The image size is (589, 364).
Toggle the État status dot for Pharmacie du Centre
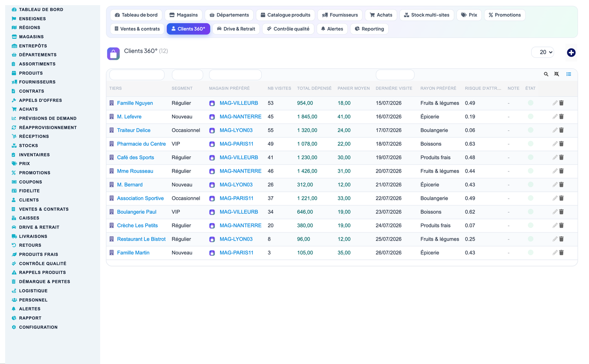coord(531,144)
